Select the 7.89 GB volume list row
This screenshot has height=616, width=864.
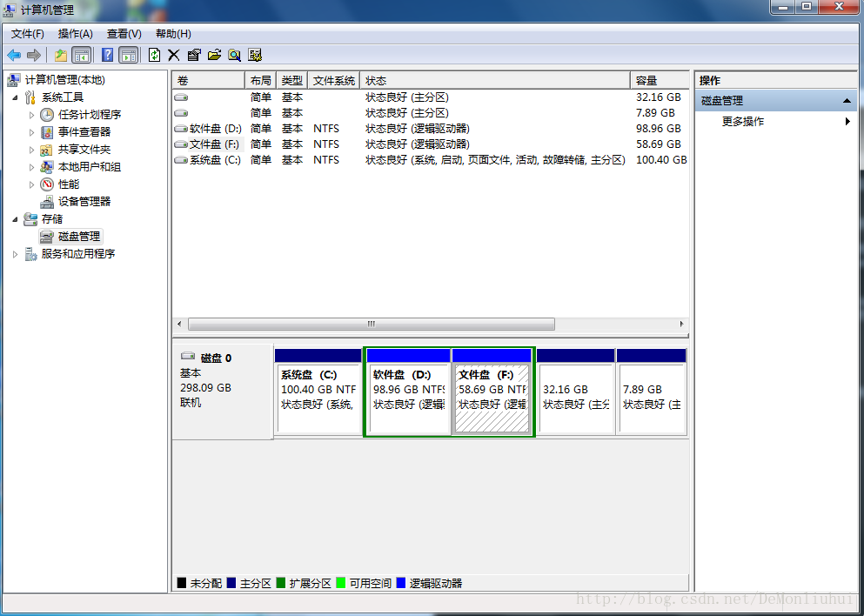(431, 113)
